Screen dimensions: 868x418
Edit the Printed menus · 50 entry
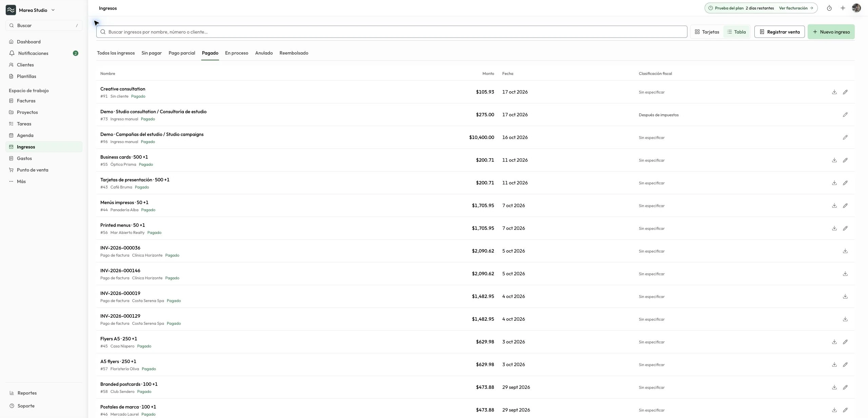(845, 228)
